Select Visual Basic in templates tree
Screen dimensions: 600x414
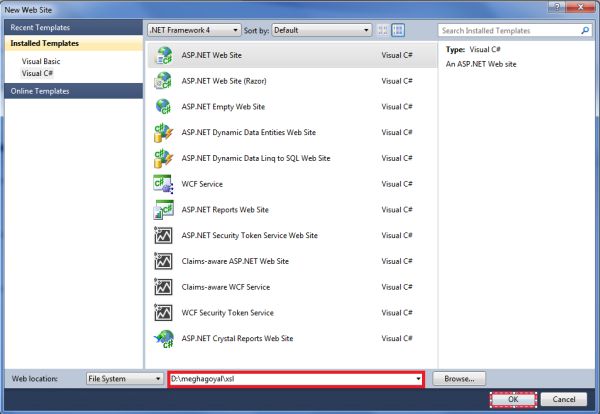[41, 61]
